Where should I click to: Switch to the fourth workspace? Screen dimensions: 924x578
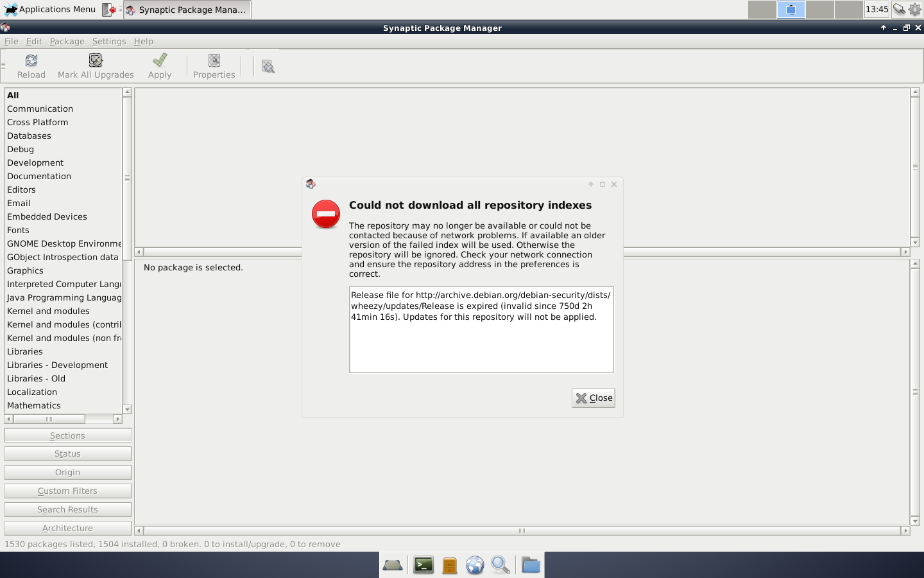click(x=849, y=10)
